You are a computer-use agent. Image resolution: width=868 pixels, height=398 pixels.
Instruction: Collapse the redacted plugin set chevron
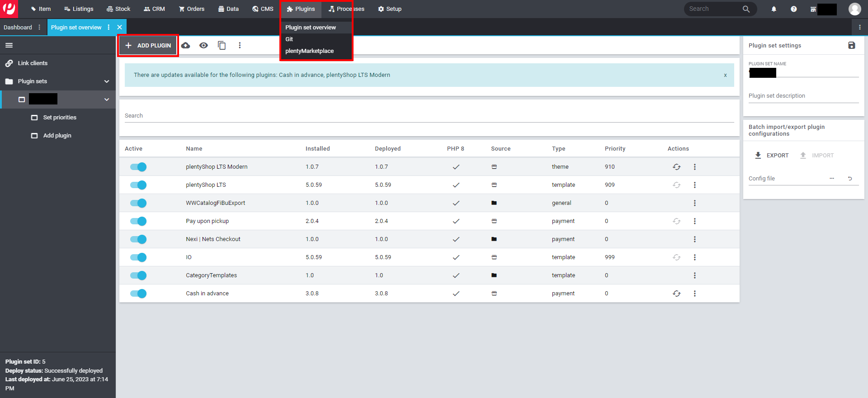(x=107, y=99)
